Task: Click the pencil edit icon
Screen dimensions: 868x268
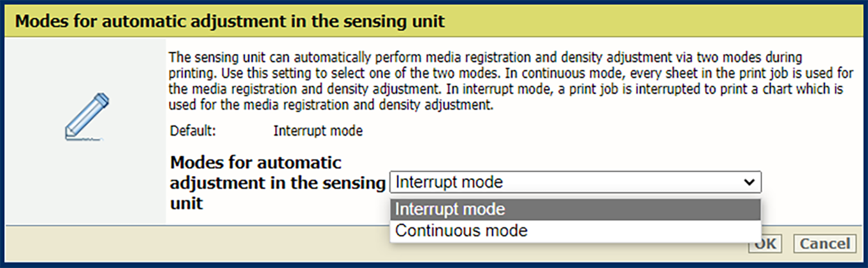Action: pos(87,117)
